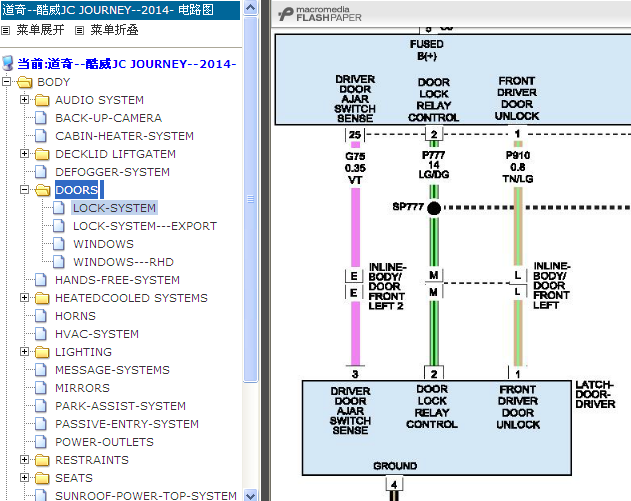Select the AUDIO SYSTEM folder label
The image size is (631, 501).
99,100
